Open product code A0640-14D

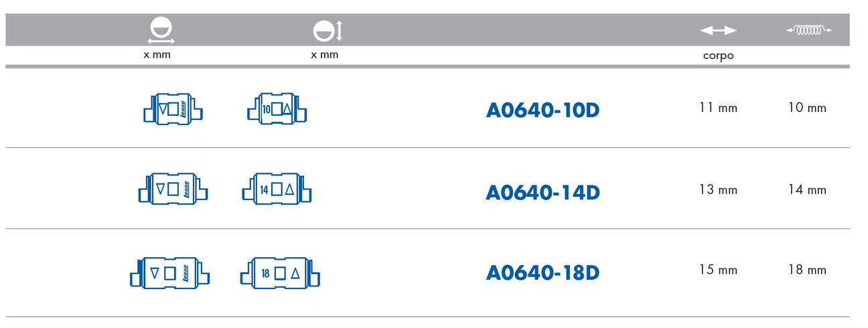pos(542,193)
